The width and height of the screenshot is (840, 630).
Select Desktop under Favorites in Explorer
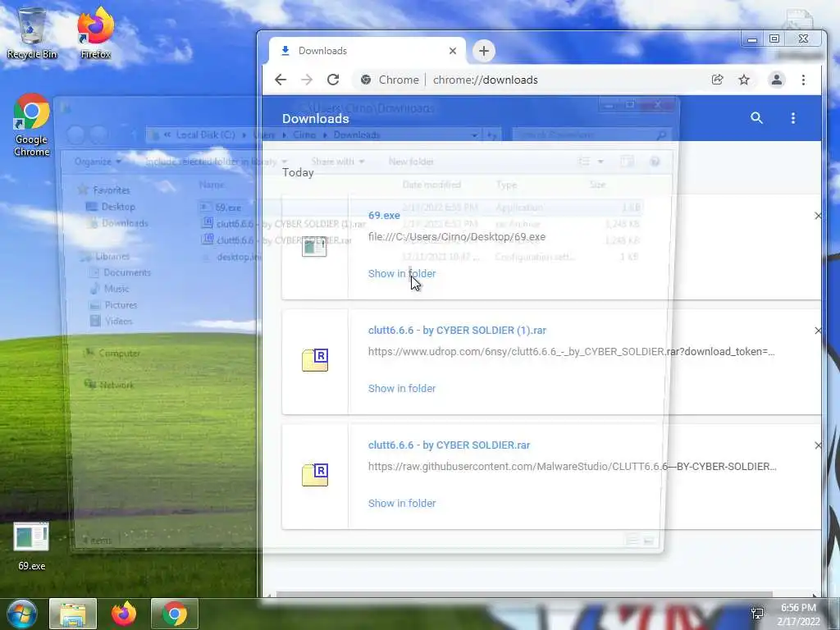point(111,207)
